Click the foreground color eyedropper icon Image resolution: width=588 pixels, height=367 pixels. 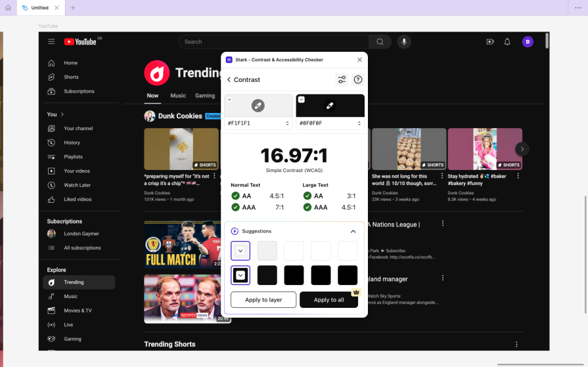258,105
